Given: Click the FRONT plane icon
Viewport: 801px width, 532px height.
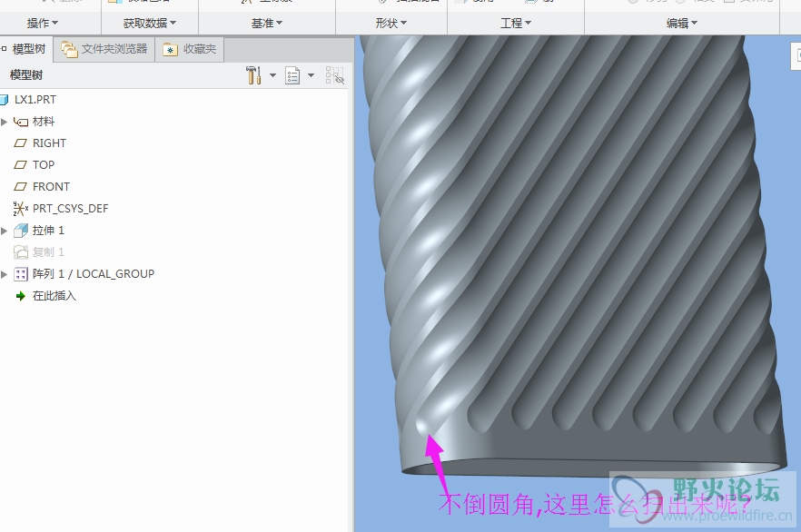Looking at the screenshot, I should pyautogui.click(x=20, y=187).
